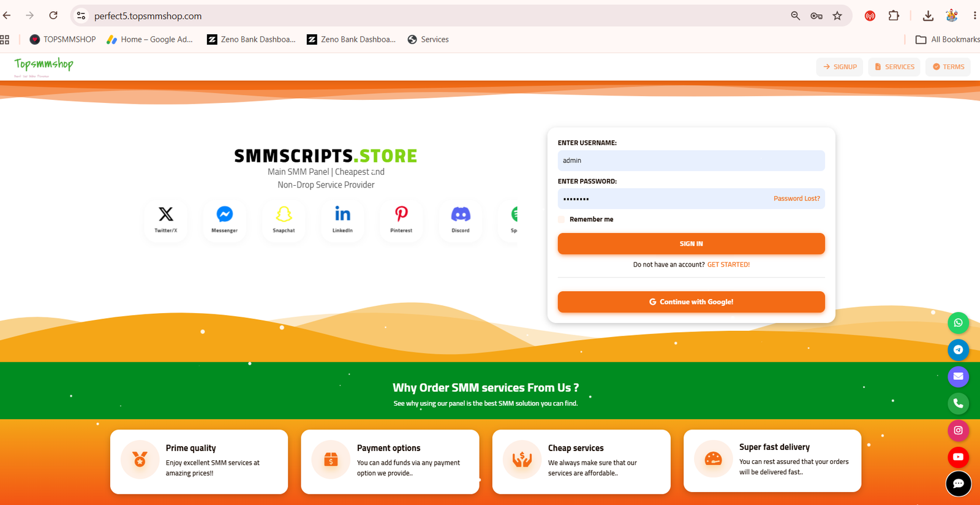Click the 'Prime quality' card title
The width and height of the screenshot is (980, 505).
pyautogui.click(x=190, y=448)
